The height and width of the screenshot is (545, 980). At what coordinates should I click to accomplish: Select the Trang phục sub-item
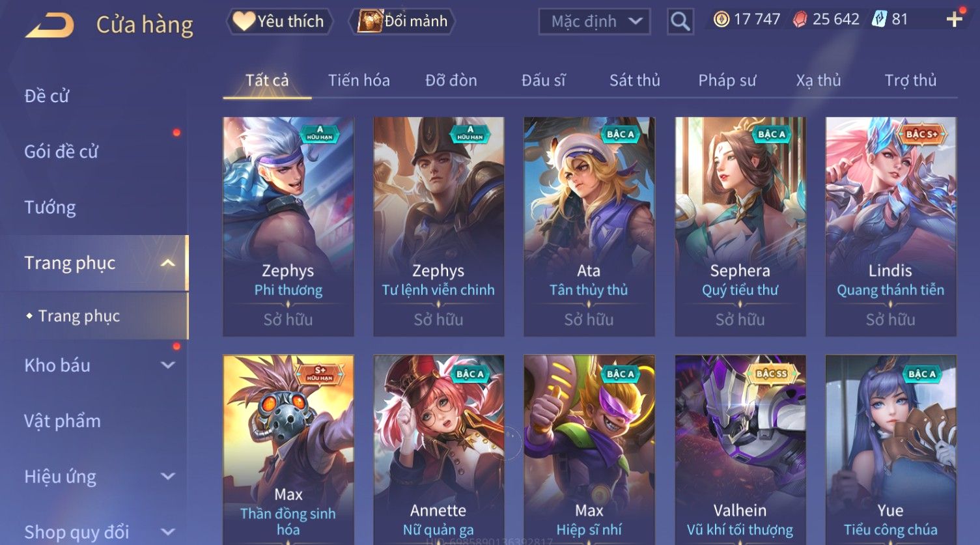pos(79,316)
